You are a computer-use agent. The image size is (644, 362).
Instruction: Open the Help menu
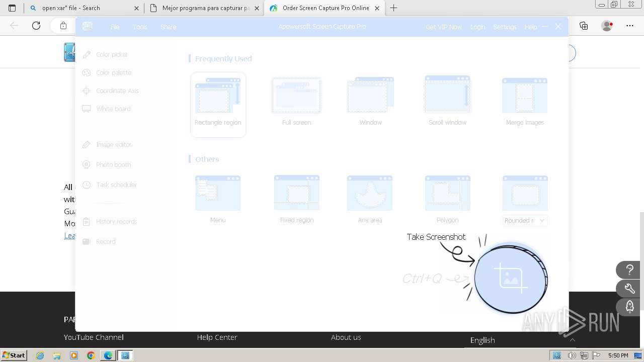530,27
